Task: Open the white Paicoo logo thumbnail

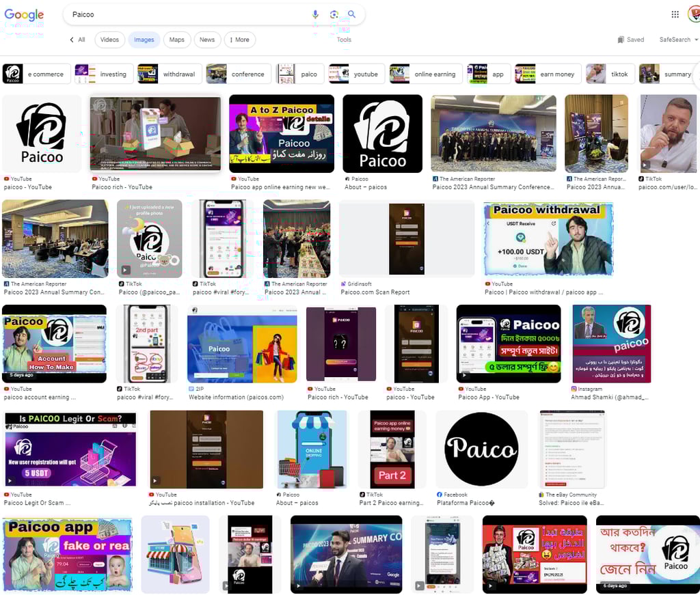Action: [x=42, y=133]
